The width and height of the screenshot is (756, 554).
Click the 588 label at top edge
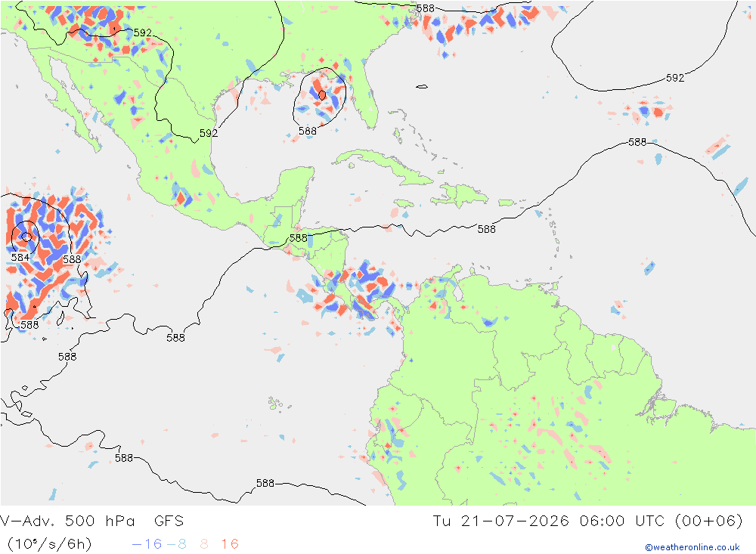pyautogui.click(x=425, y=8)
